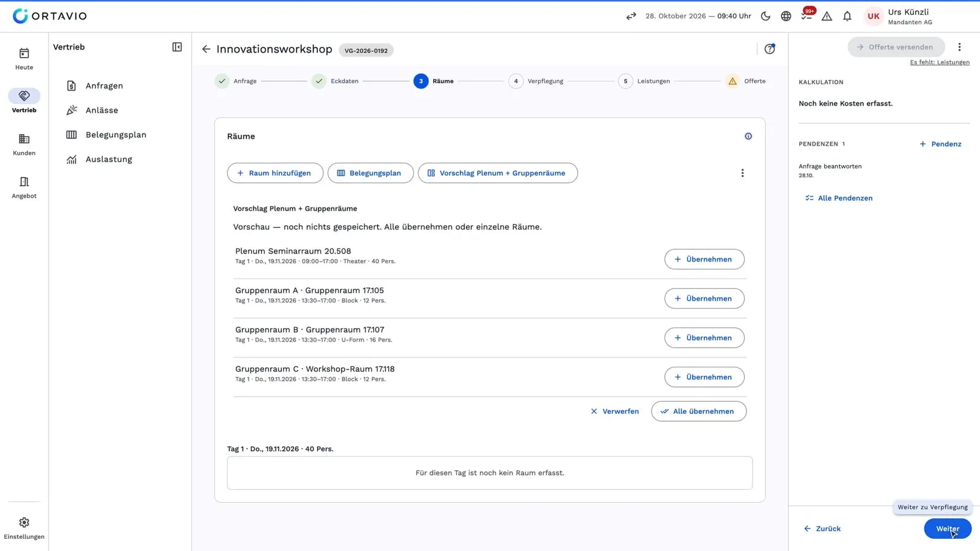
Task: Übernehmen Gruppenraum A 17.105
Action: pos(704,298)
